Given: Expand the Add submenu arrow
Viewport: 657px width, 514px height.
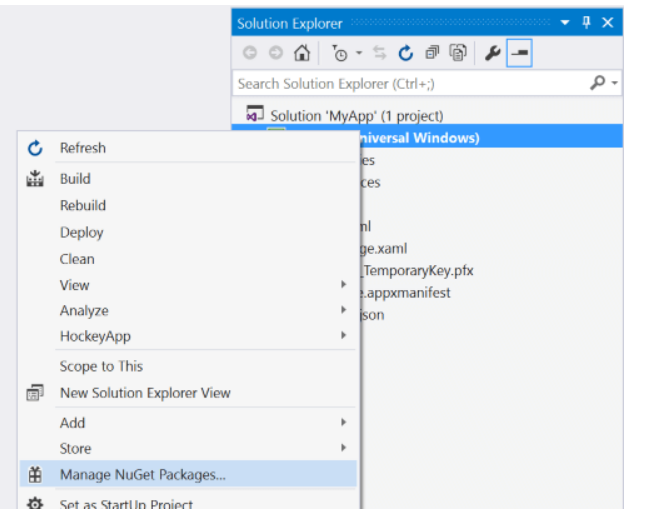Looking at the screenshot, I should coord(344,422).
